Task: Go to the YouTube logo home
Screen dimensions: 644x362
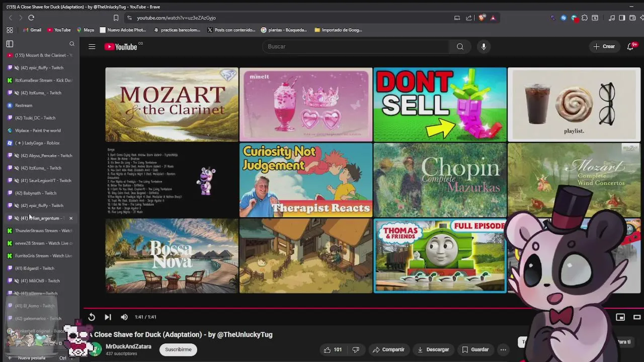Action: pyautogui.click(x=121, y=46)
